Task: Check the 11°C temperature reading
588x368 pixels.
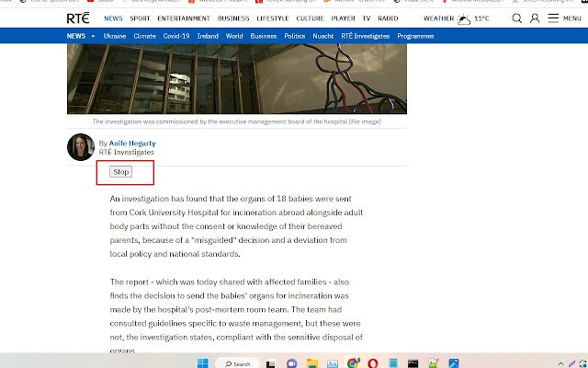Action: tap(481, 18)
